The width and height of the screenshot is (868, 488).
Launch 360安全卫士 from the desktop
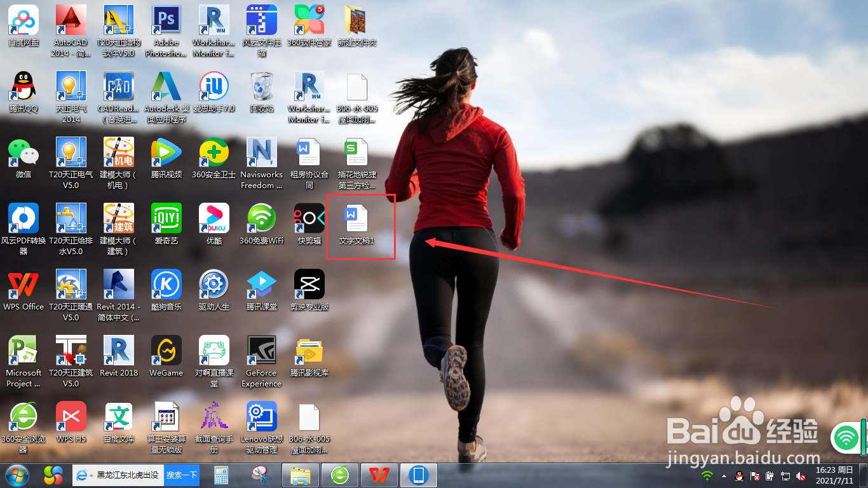[214, 158]
